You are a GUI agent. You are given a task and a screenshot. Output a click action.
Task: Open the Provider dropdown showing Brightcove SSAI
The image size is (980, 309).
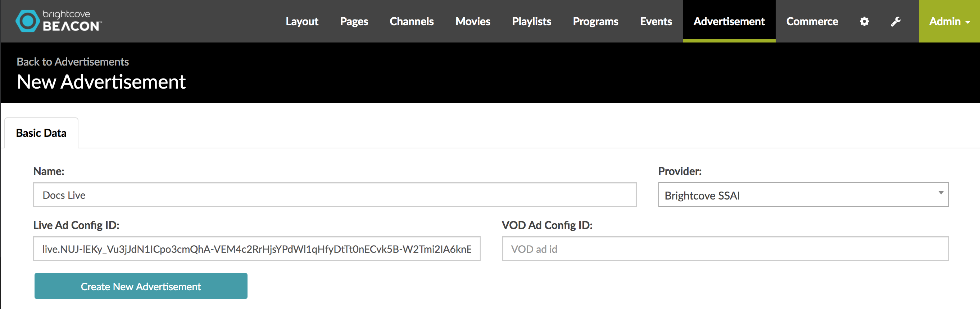coord(803,195)
